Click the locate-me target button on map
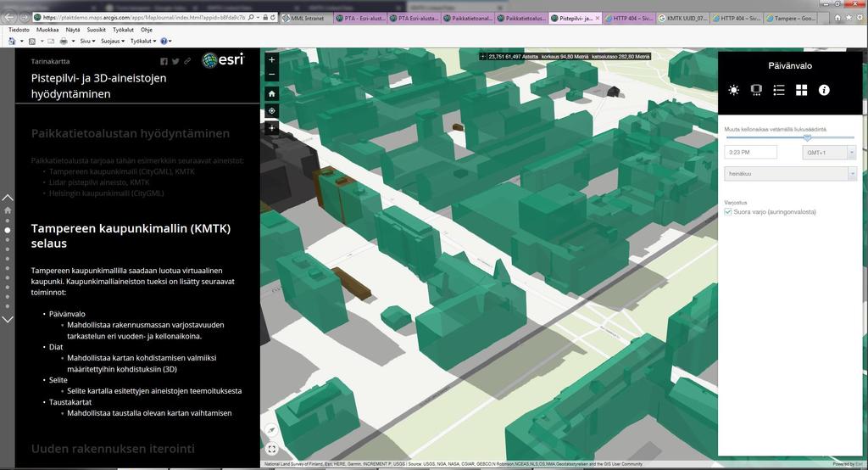 click(272, 111)
